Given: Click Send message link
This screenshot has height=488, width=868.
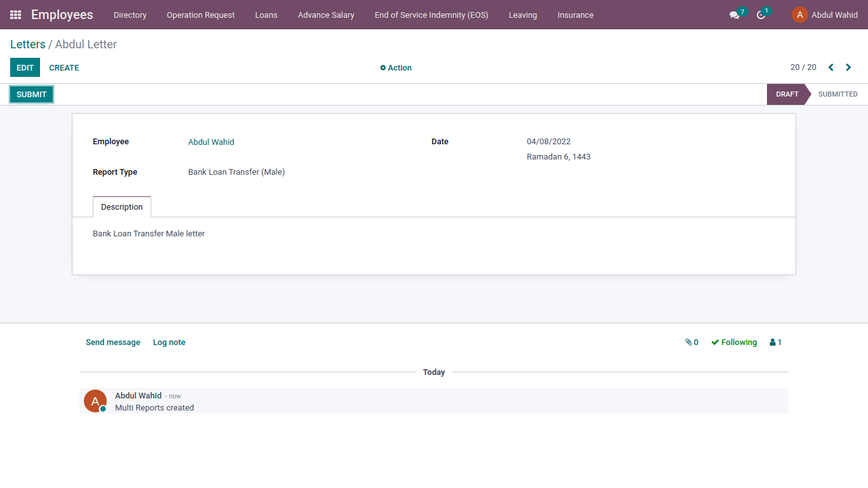Looking at the screenshot, I should coord(113,342).
